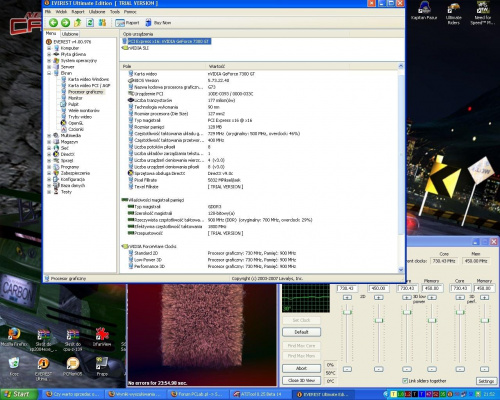Open the Pomoc menu
This screenshot has width=500, height=400.
[130, 12]
